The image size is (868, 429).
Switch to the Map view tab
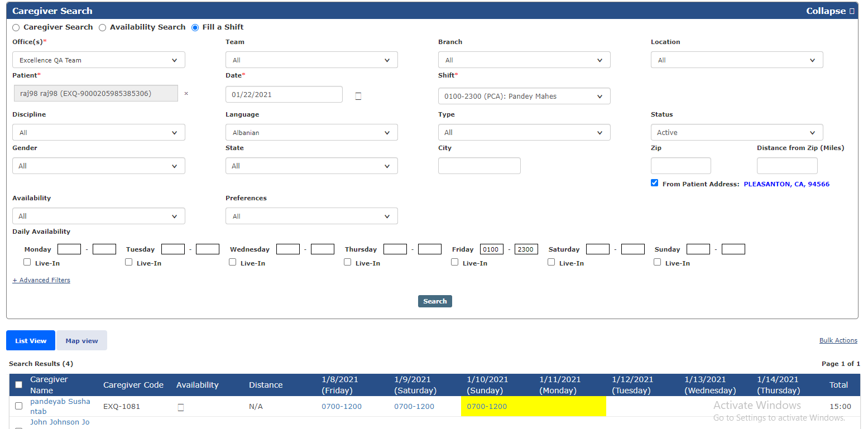pos(81,341)
